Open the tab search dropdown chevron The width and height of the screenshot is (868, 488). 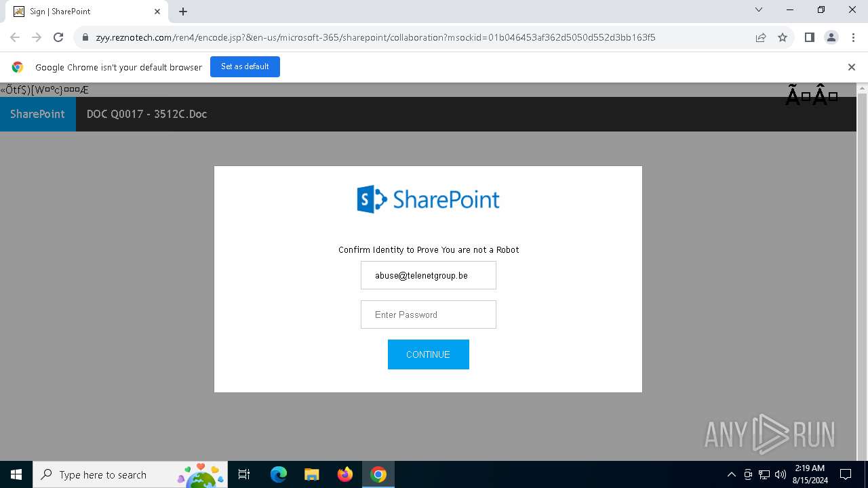(x=759, y=10)
